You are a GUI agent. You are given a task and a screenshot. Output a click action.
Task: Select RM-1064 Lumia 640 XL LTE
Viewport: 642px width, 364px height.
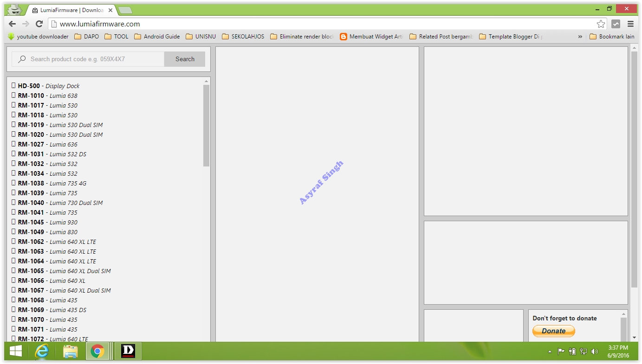[54, 261]
